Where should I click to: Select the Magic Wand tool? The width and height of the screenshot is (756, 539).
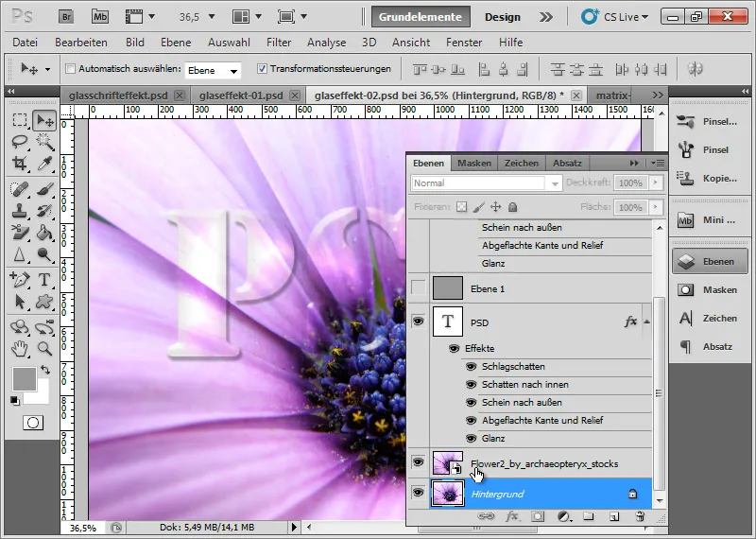(x=44, y=142)
